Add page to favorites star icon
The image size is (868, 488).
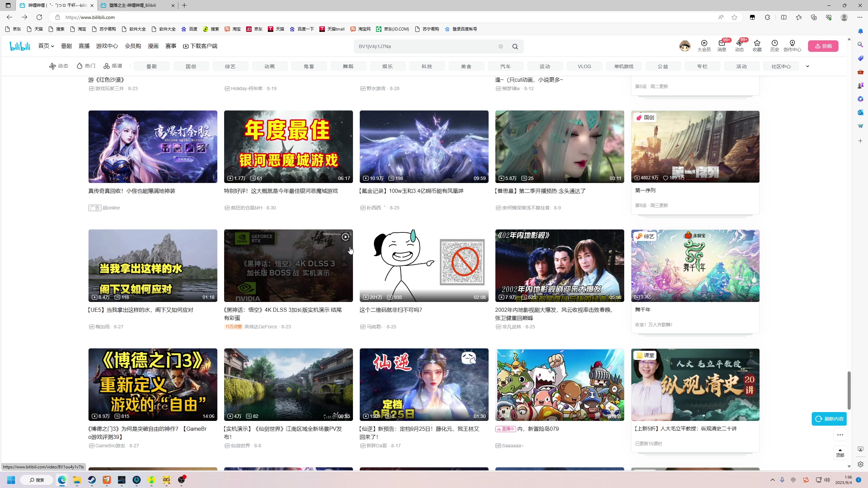pyautogui.click(x=734, y=17)
